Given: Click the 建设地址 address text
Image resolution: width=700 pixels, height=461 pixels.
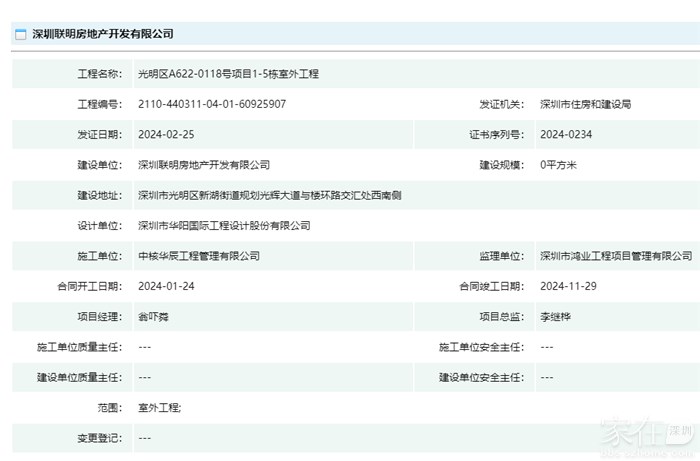Looking at the screenshot, I should coord(270,195).
